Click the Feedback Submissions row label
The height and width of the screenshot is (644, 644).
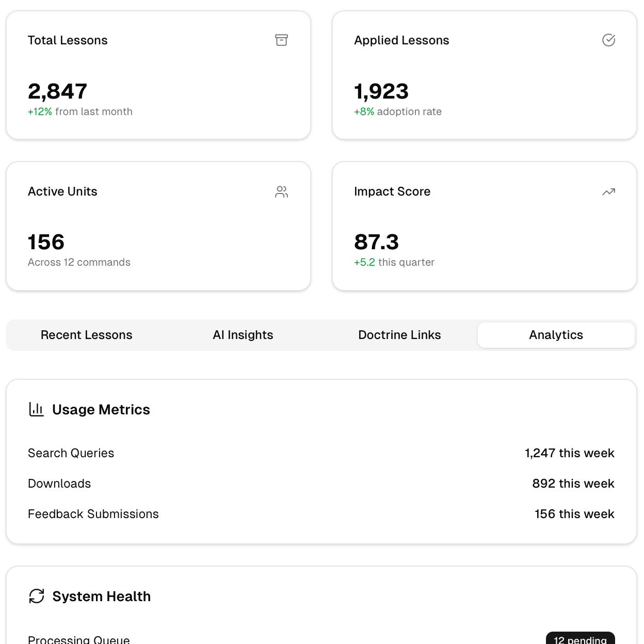(x=93, y=514)
